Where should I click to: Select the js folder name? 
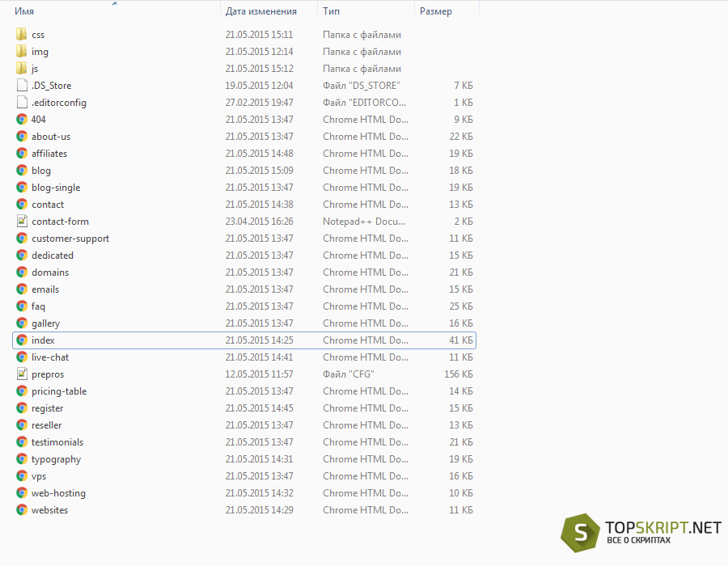click(x=35, y=69)
